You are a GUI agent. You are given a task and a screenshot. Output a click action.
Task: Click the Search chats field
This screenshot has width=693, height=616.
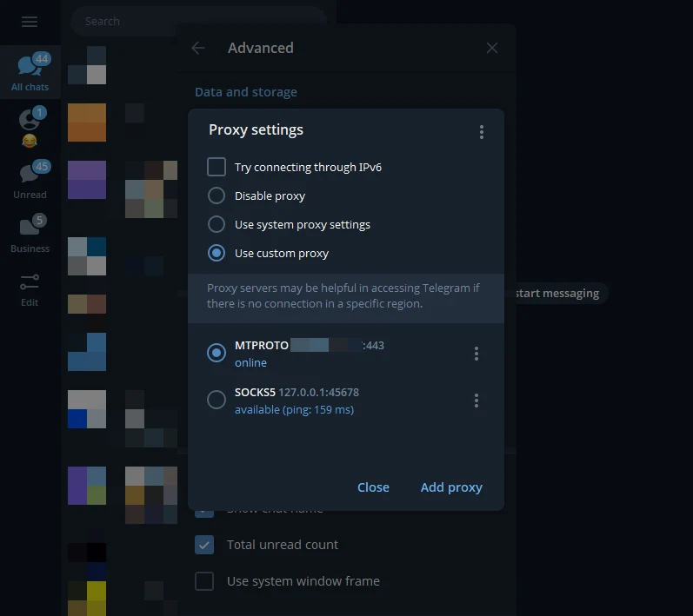point(198,21)
